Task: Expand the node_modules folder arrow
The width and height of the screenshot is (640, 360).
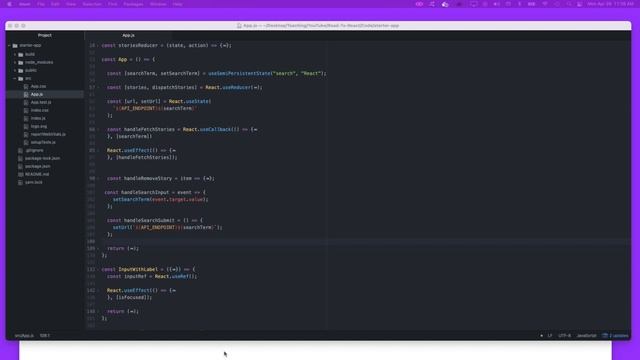Action: point(15,62)
